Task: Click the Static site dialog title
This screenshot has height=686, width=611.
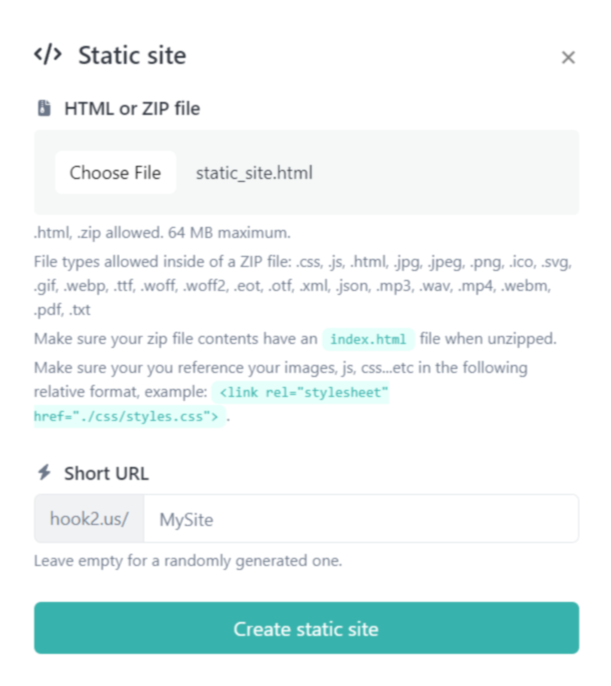Action: click(x=132, y=55)
